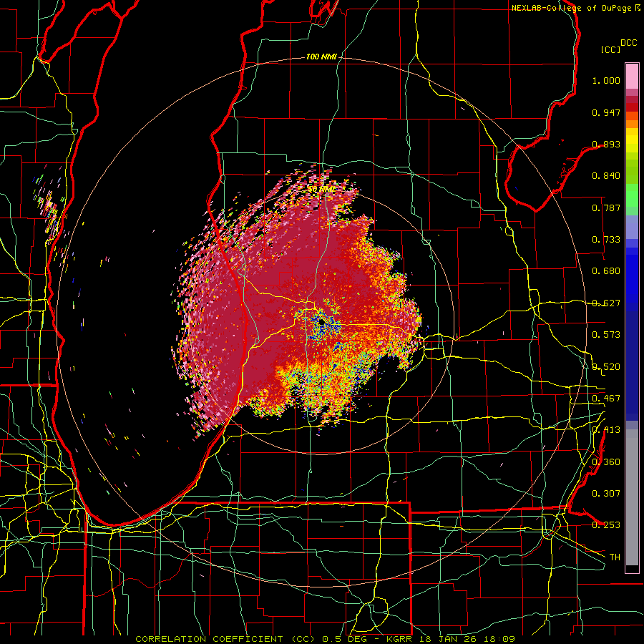Click the radar site at the echo center
This screenshot has height=644, width=644.
pyautogui.click(x=321, y=323)
